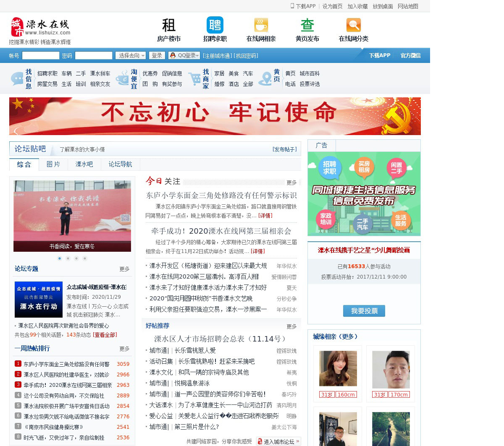The height and width of the screenshot is (446, 504).
Task: Click the 招聘求职 bubble in the ad
Action: [x=330, y=168]
